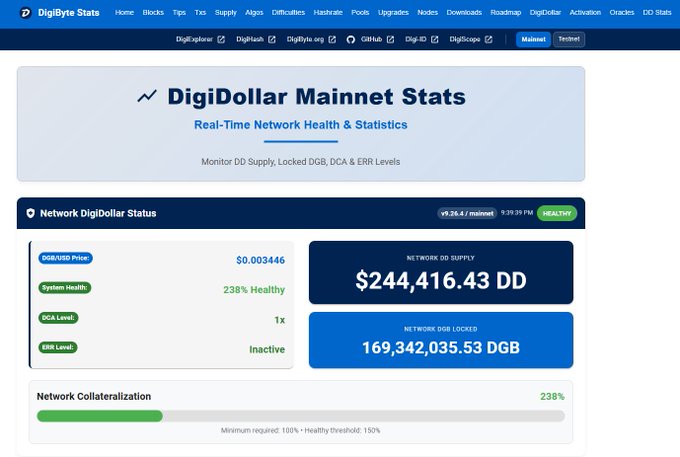Click the $244,416.43 DD supply figure
680x457 pixels.
pos(441,280)
